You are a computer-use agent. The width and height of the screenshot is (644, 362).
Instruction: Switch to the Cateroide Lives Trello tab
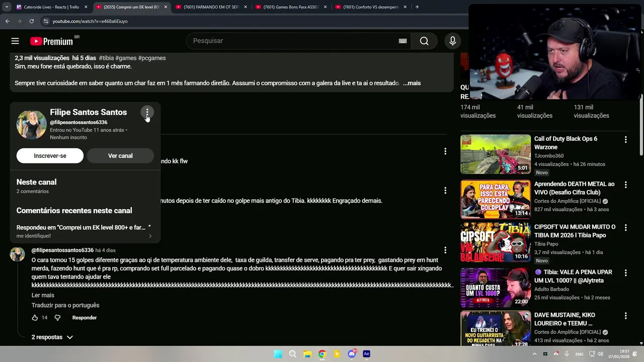pyautogui.click(x=52, y=7)
